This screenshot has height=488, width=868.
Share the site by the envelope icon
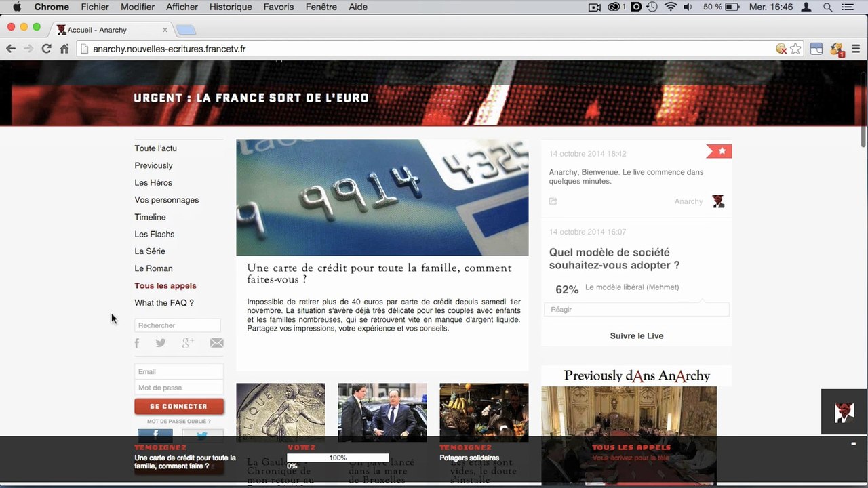[216, 343]
